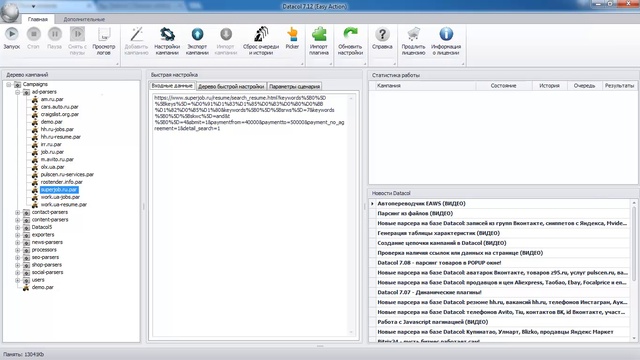
Task: Open news item Автопереводчик EAWS (ВИДЕО)
Action: pyautogui.click(x=421, y=203)
